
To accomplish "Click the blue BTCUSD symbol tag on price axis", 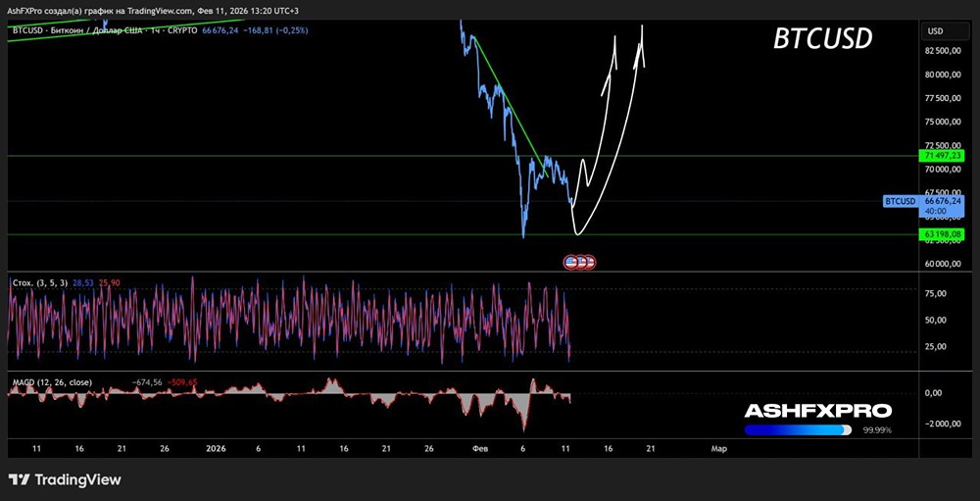I will (x=902, y=201).
